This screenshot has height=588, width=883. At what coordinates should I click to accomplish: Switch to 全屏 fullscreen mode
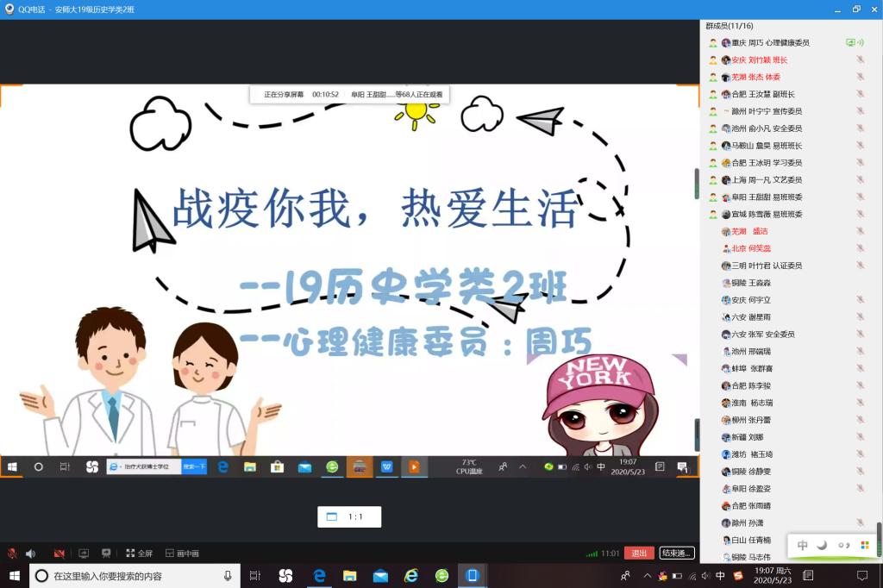pyautogui.click(x=139, y=553)
